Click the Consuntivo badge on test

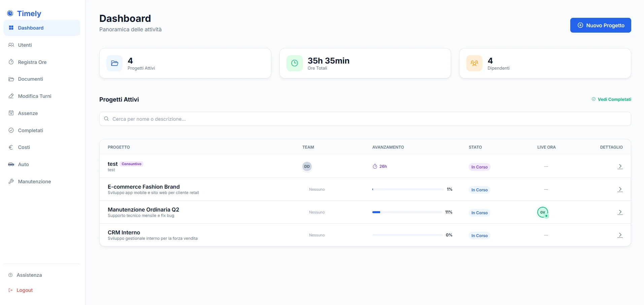tap(132, 164)
